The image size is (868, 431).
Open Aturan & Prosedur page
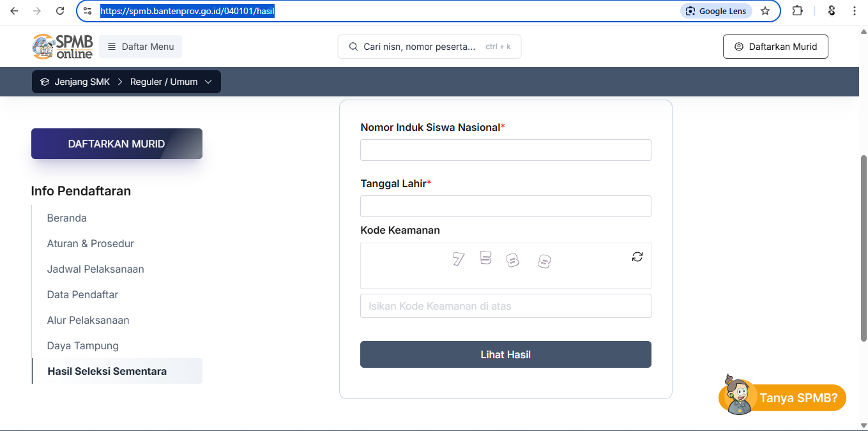click(x=90, y=243)
